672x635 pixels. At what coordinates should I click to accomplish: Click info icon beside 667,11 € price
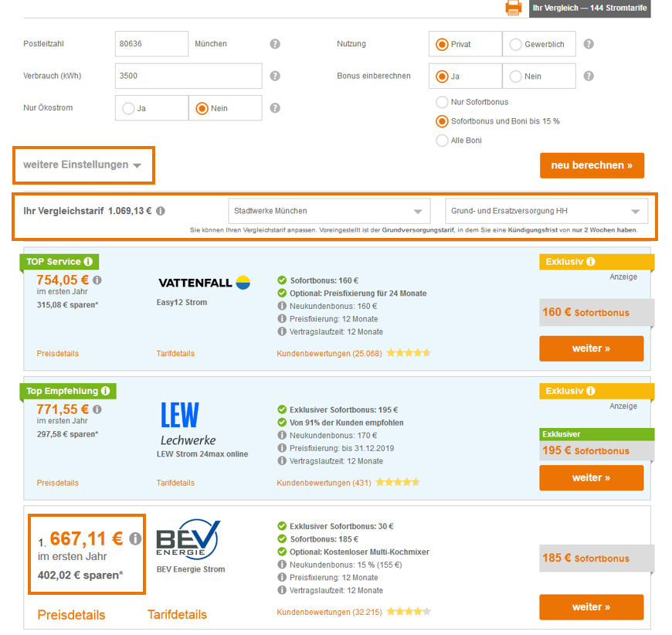135,539
